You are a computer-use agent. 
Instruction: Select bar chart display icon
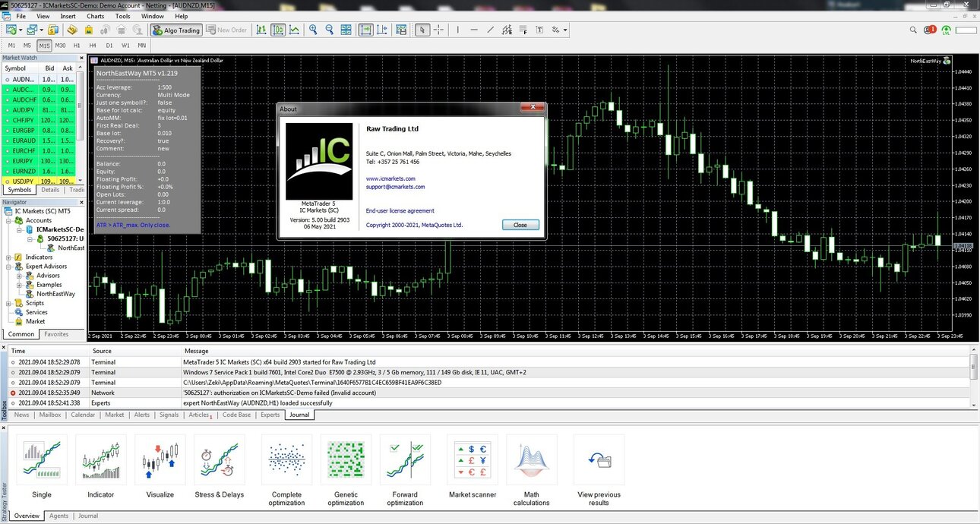click(x=261, y=30)
